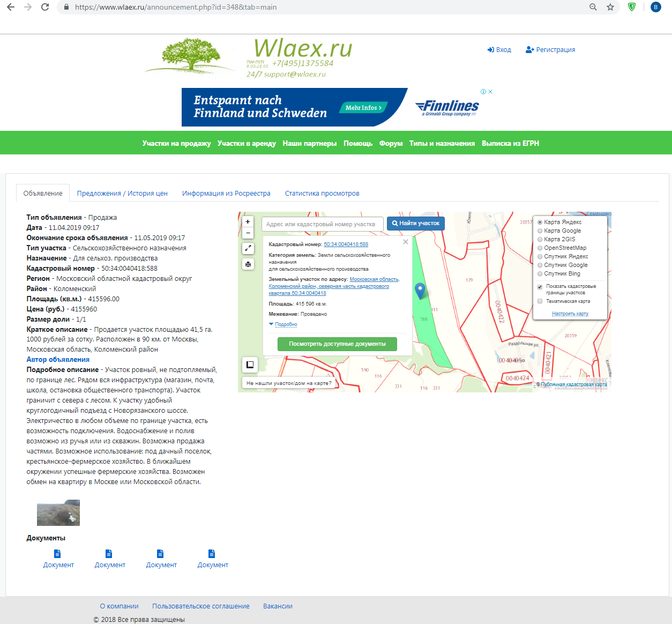The height and width of the screenshot is (624, 672).
Task: Toggle Показать кадастровые границы участков checkbox
Action: click(540, 287)
